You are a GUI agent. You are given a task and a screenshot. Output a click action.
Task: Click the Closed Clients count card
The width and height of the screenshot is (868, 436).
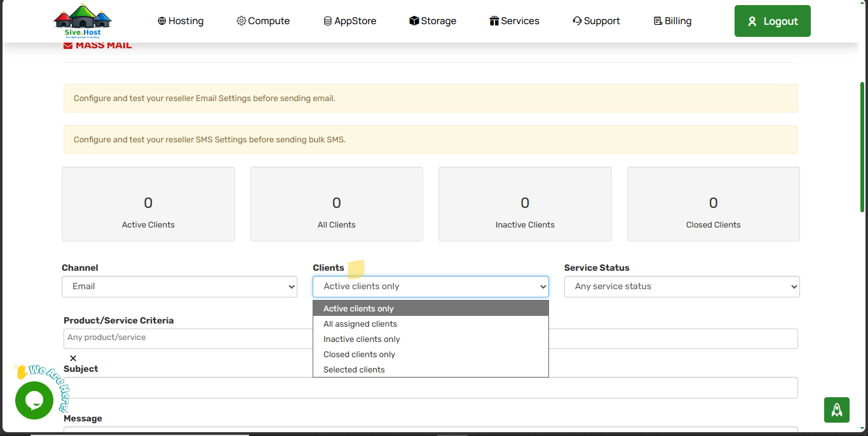tap(714, 204)
